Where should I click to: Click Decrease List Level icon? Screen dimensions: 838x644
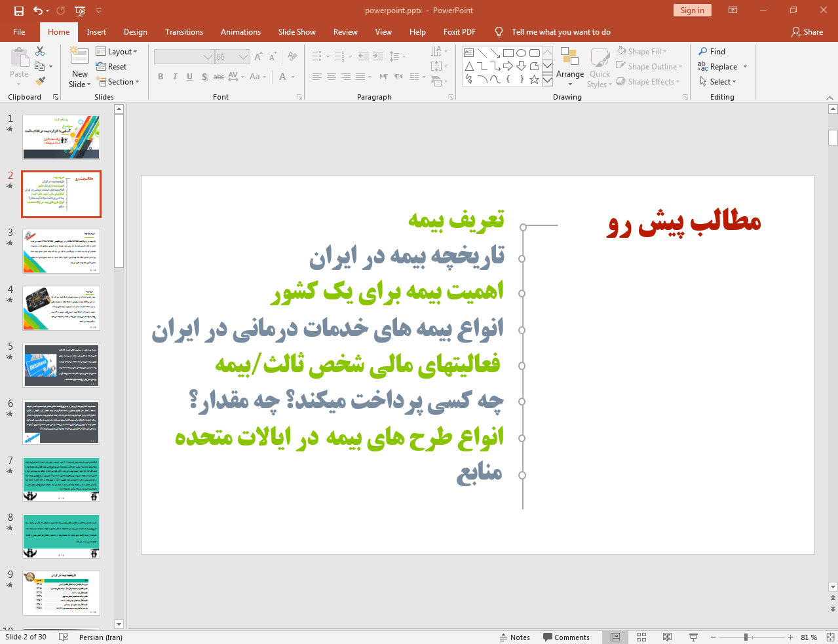click(364, 56)
